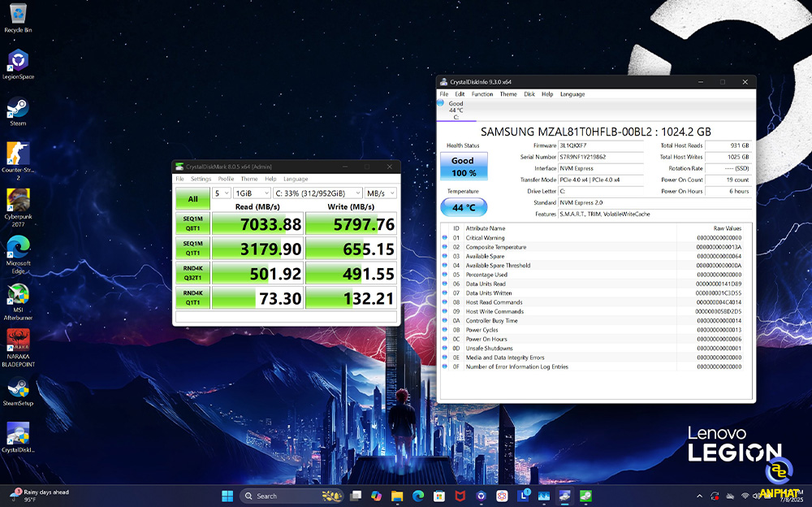Expand the test count dropdown showing 5
The width and height of the screenshot is (812, 507).
coord(222,193)
